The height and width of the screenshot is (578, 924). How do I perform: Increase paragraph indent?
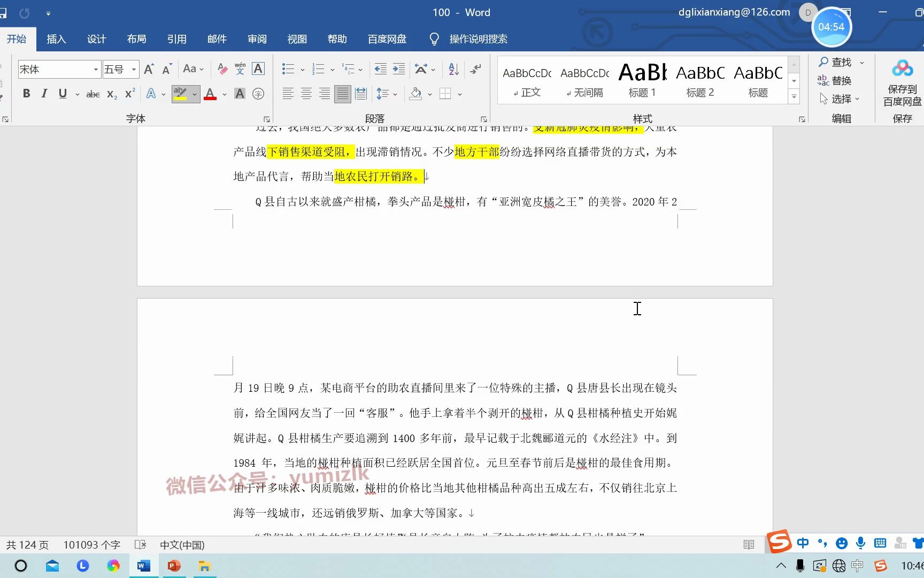(x=399, y=69)
